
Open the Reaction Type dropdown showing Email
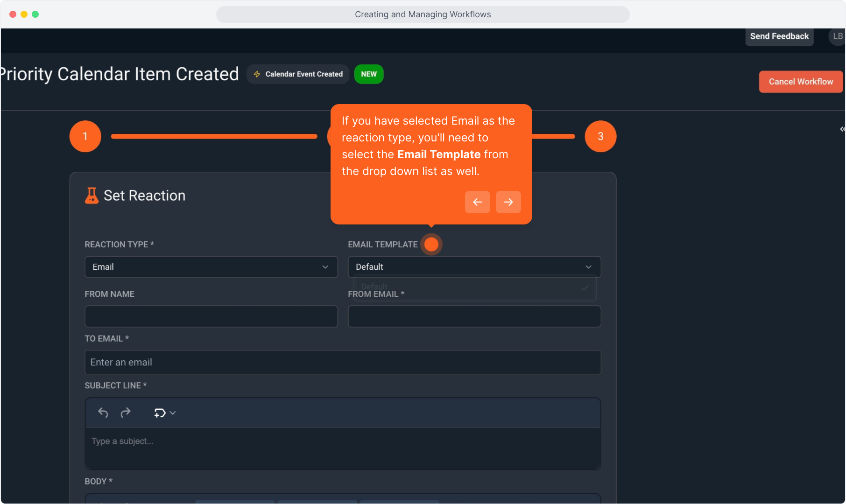pos(211,267)
